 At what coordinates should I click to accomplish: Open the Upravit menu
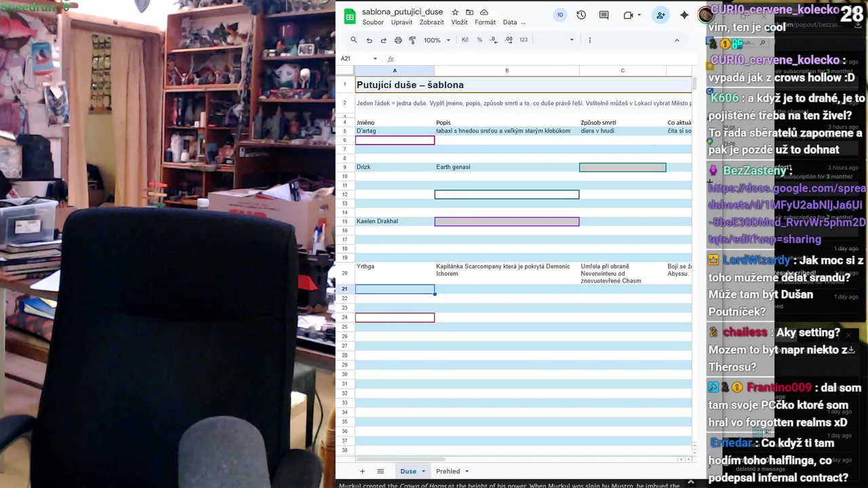[x=401, y=22]
